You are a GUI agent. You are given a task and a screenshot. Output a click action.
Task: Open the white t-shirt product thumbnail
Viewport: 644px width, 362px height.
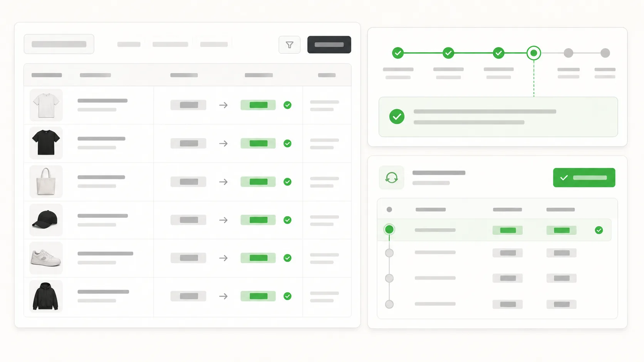tap(46, 105)
